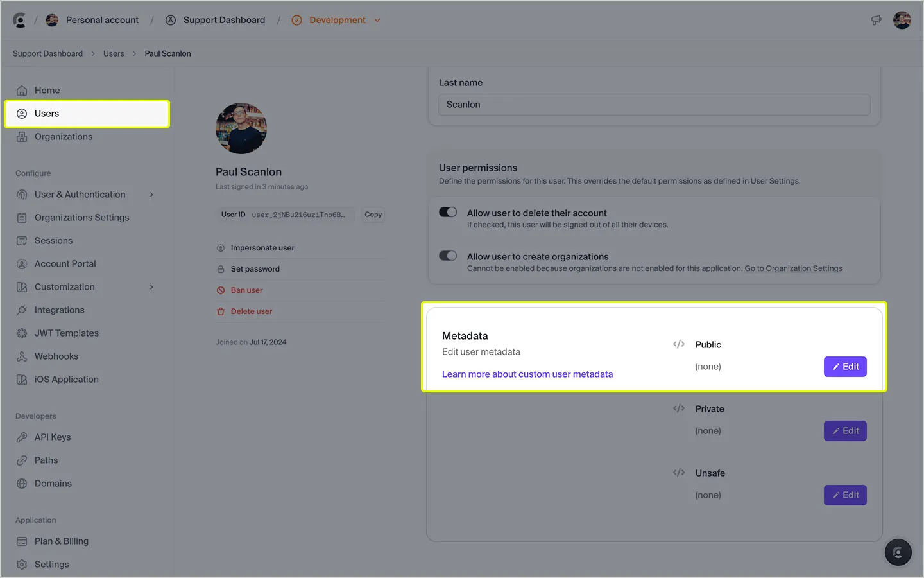The height and width of the screenshot is (578, 924).
Task: Edit the Unsafe metadata
Action: [x=845, y=495]
